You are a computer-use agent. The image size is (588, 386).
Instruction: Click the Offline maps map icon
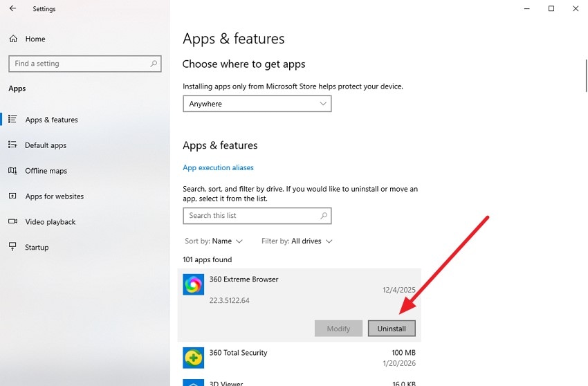click(x=12, y=171)
